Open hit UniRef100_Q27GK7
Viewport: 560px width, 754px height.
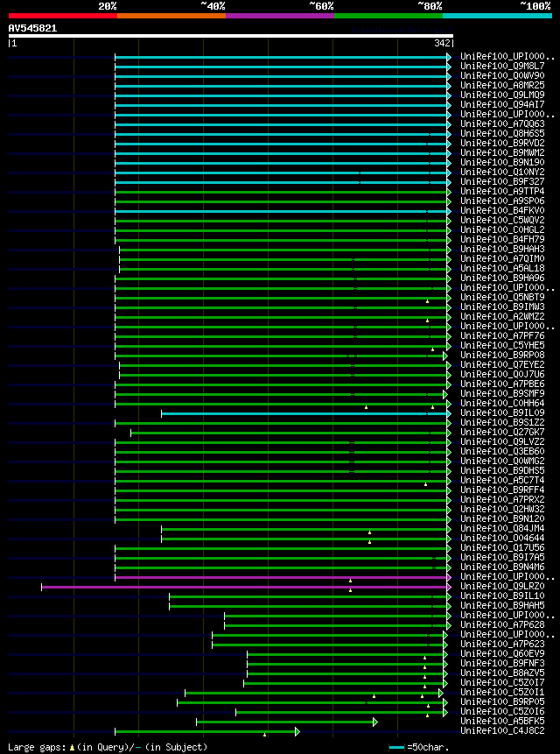[502, 432]
